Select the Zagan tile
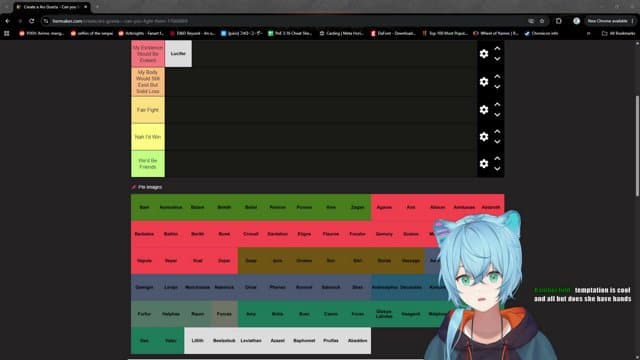The width and height of the screenshot is (640, 360). [x=358, y=207]
